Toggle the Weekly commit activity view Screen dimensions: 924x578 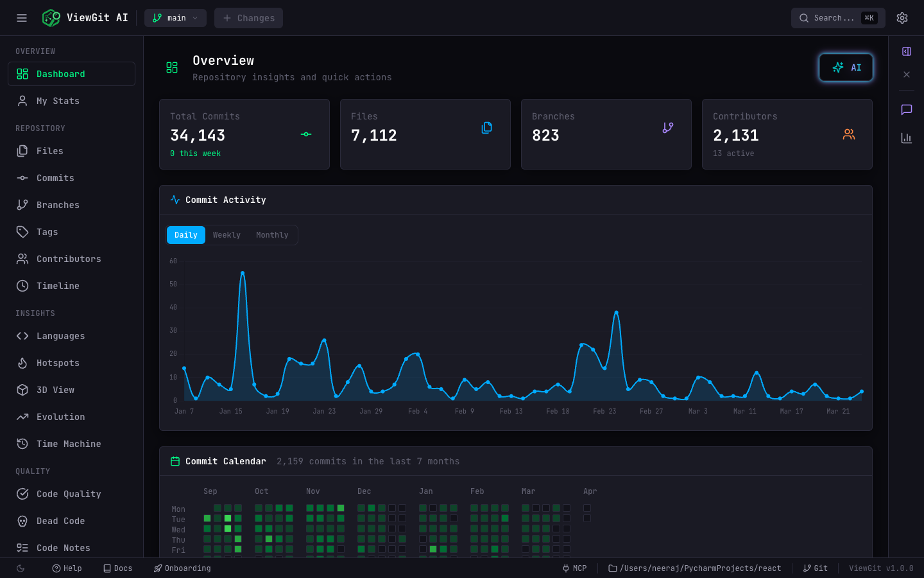[226, 235]
